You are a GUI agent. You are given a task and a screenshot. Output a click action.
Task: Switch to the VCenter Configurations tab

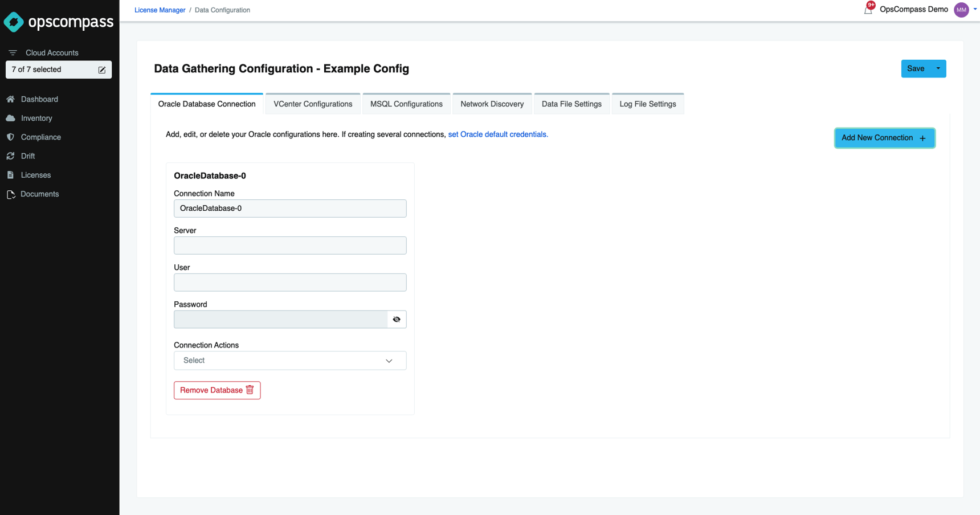pos(313,104)
